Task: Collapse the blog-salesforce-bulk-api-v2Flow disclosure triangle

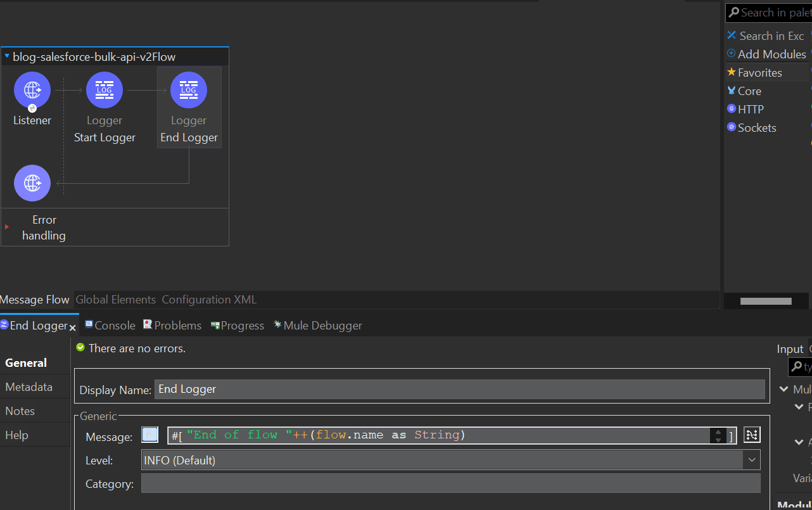Action: [x=8, y=56]
